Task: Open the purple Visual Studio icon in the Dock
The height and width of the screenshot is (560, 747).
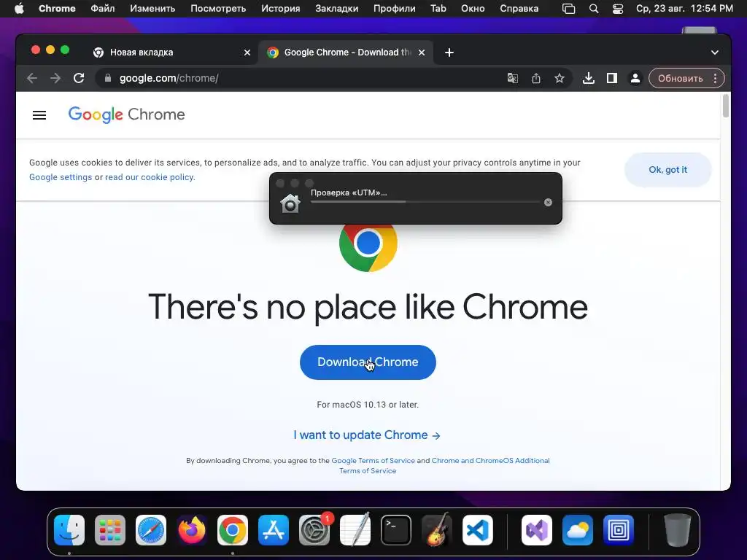Action: 537,529
